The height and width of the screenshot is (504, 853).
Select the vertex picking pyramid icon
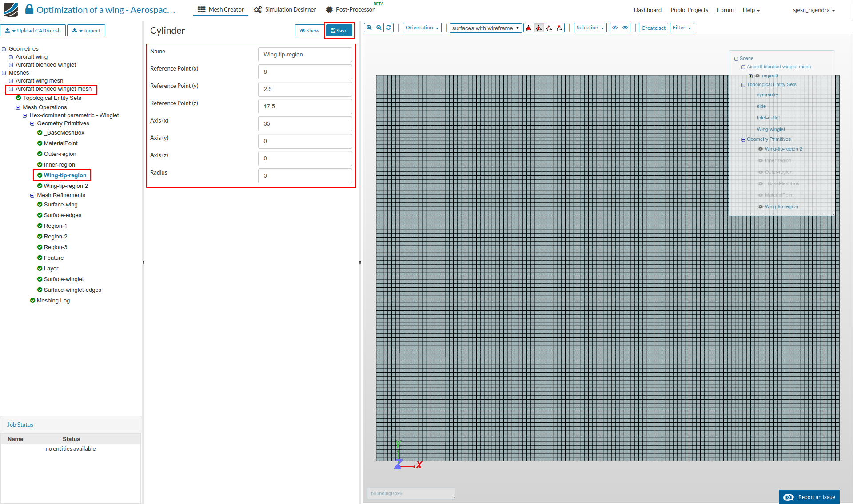click(x=559, y=28)
